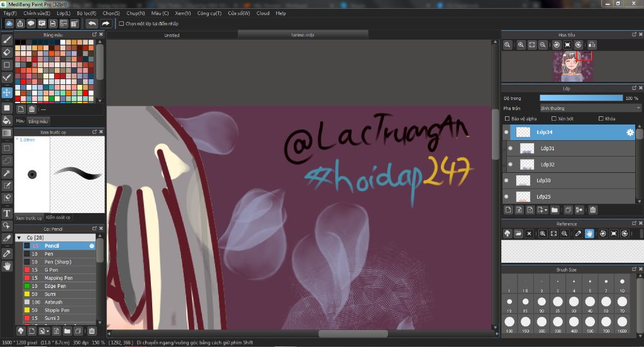
Task: Select the Brush tool in left toolbar
Action: point(6,40)
